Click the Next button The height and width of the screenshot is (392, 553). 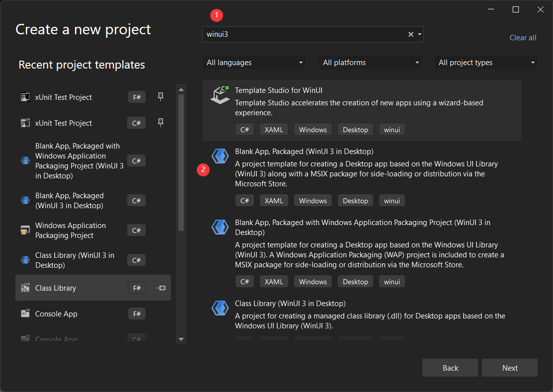click(x=510, y=368)
